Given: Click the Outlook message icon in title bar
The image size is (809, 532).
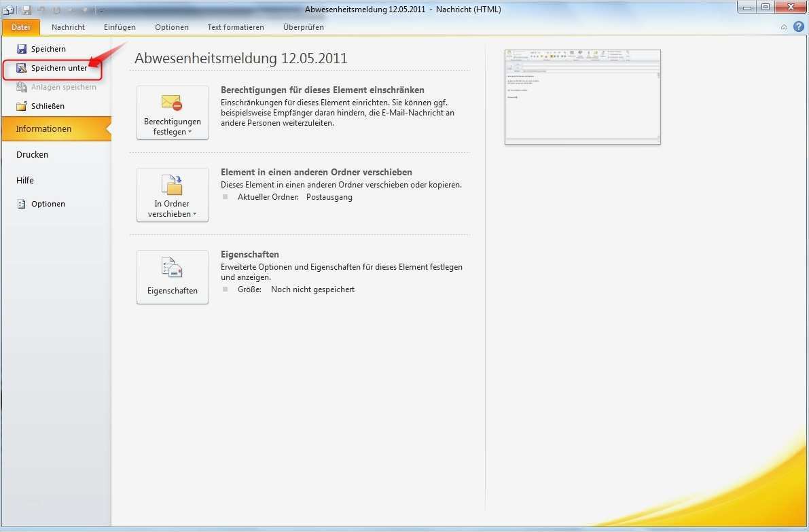Looking at the screenshot, I should (7, 10).
